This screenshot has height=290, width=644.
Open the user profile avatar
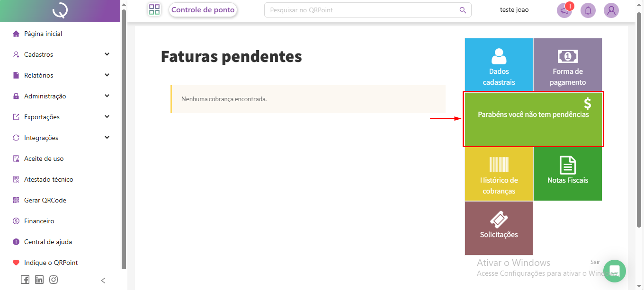pos(611,10)
